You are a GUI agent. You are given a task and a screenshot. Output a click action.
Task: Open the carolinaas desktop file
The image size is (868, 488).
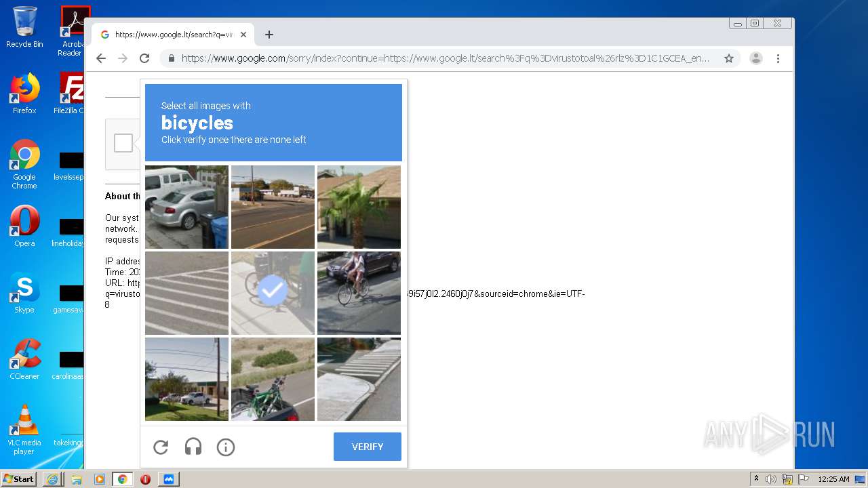70,365
